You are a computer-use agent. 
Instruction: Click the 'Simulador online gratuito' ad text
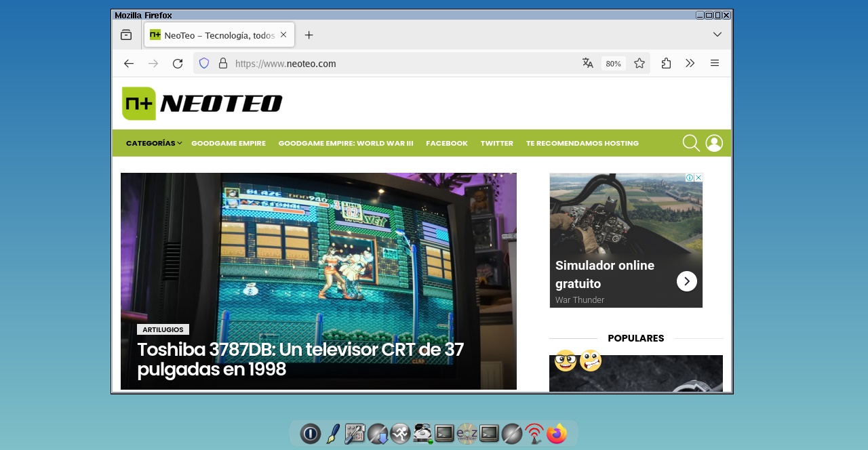click(605, 274)
